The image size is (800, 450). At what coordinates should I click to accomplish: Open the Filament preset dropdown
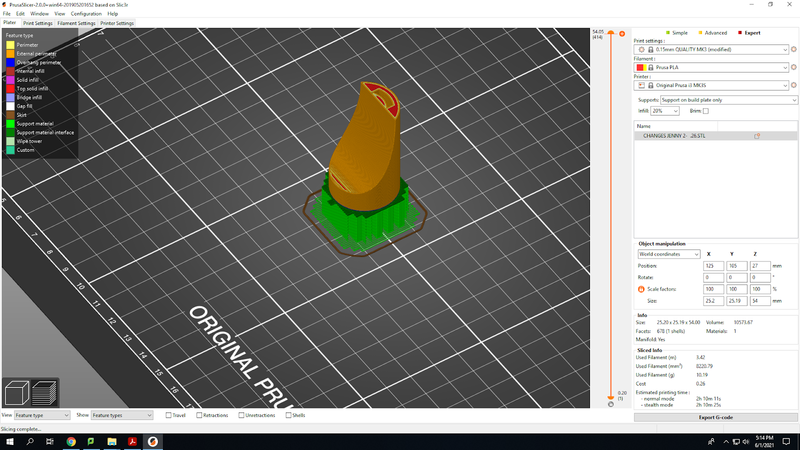pyautogui.click(x=711, y=67)
